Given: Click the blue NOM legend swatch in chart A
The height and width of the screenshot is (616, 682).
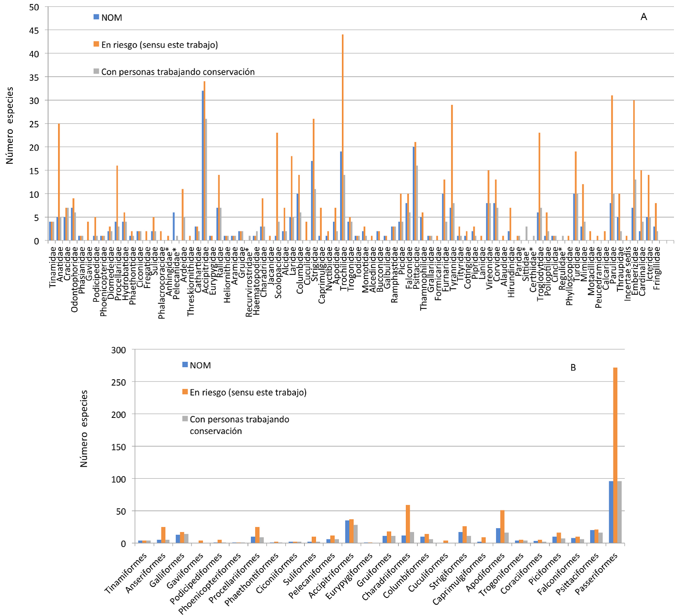Looking at the screenshot, I should coord(96,17).
